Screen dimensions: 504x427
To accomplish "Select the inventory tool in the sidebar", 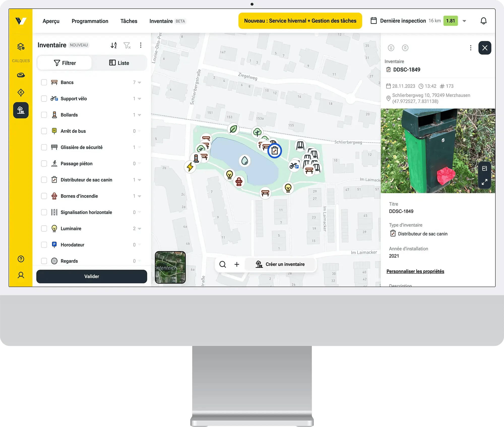I will [21, 110].
